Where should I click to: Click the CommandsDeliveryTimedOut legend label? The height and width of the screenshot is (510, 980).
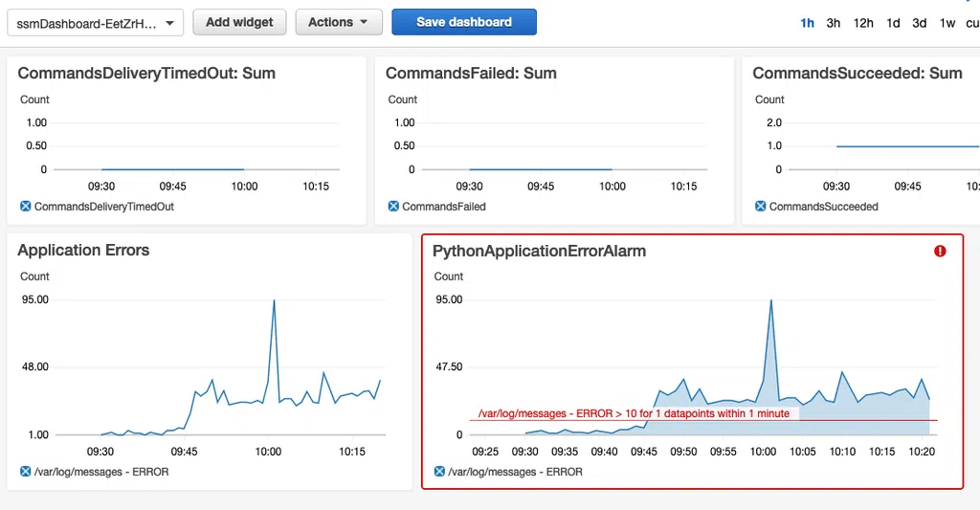click(103, 207)
